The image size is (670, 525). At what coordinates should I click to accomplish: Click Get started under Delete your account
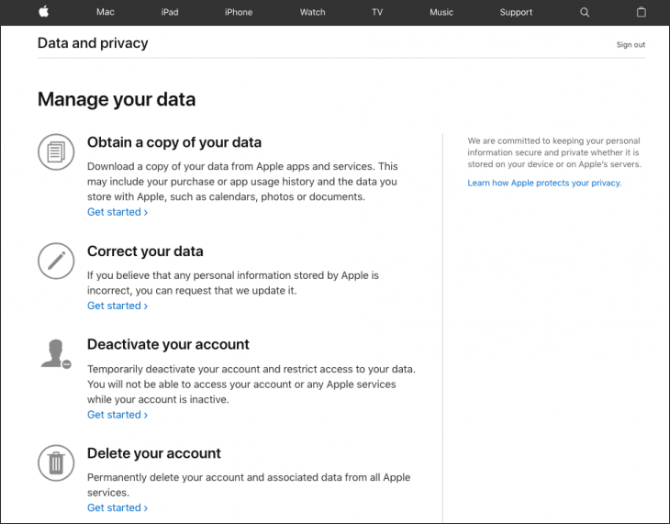(x=118, y=508)
